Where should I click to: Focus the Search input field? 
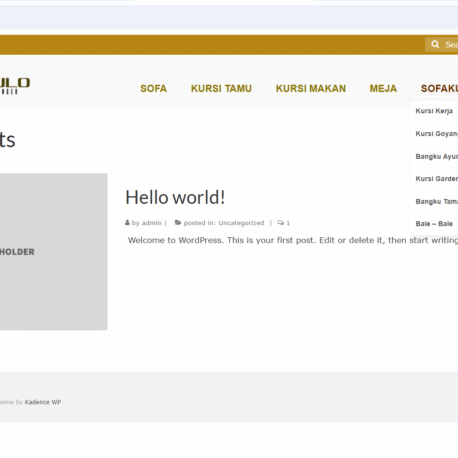point(441,44)
